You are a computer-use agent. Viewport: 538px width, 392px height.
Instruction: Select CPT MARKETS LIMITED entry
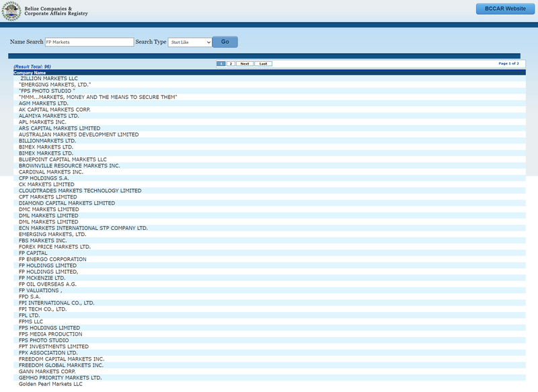point(48,197)
